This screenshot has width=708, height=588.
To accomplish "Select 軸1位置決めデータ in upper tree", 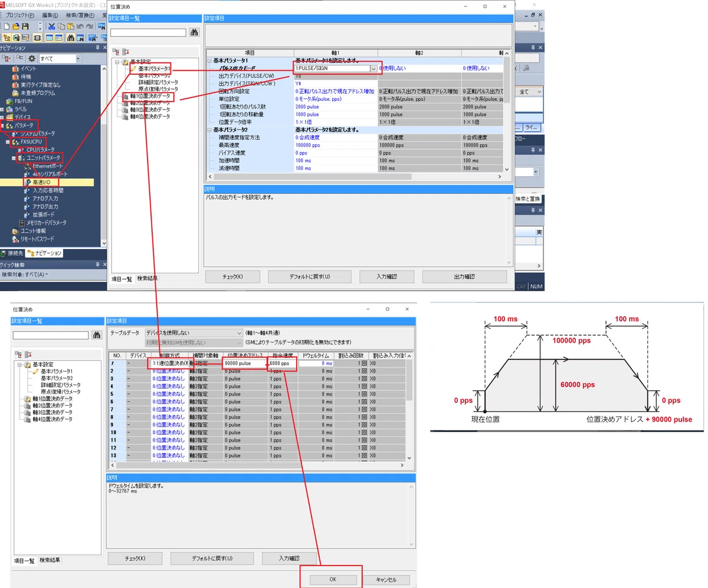I will click(150, 96).
